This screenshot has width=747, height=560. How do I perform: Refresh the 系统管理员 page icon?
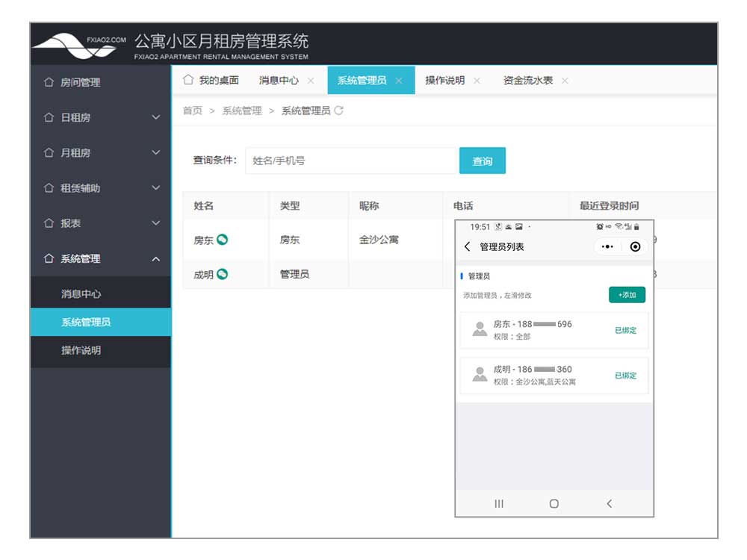[x=338, y=111]
